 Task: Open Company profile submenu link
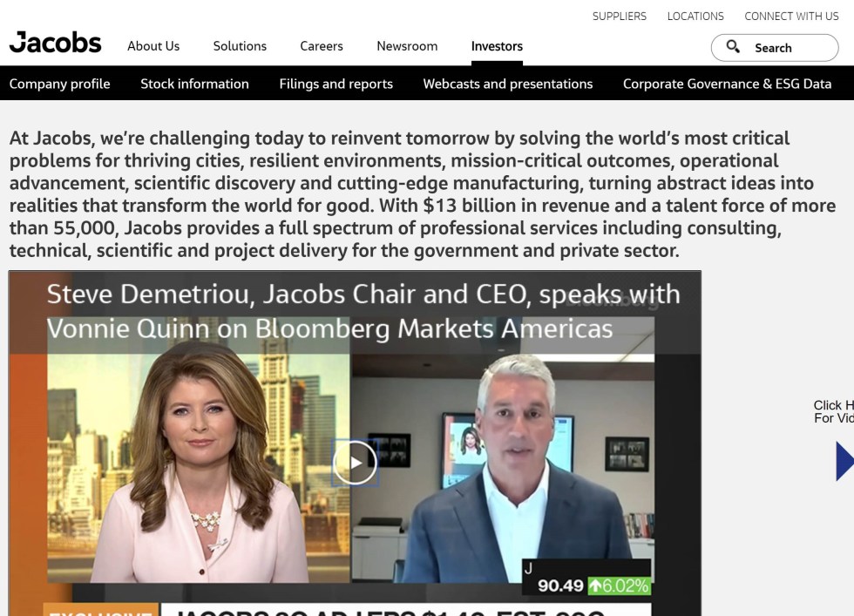pyautogui.click(x=59, y=84)
